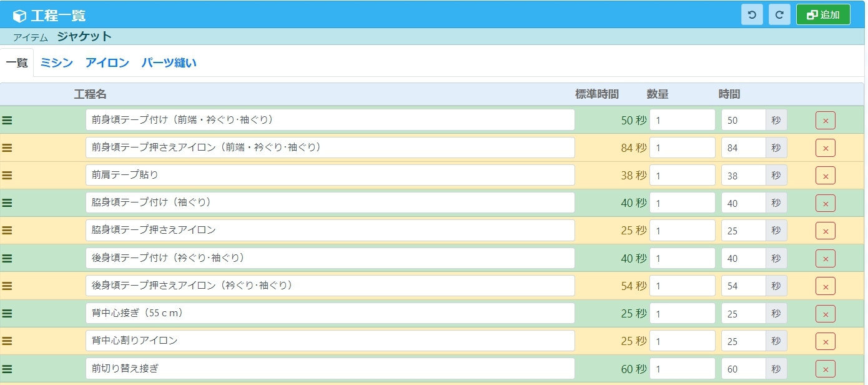Delete the 前切り替え接ぎ row
This screenshot has height=385, width=868.
point(825,369)
